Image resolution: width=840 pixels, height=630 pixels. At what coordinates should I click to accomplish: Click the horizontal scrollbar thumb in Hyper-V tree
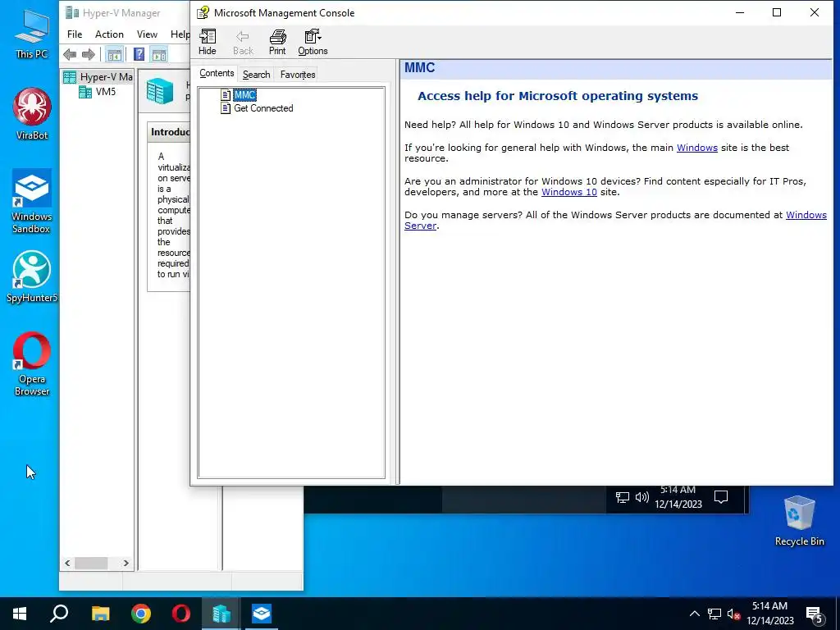pyautogui.click(x=91, y=563)
